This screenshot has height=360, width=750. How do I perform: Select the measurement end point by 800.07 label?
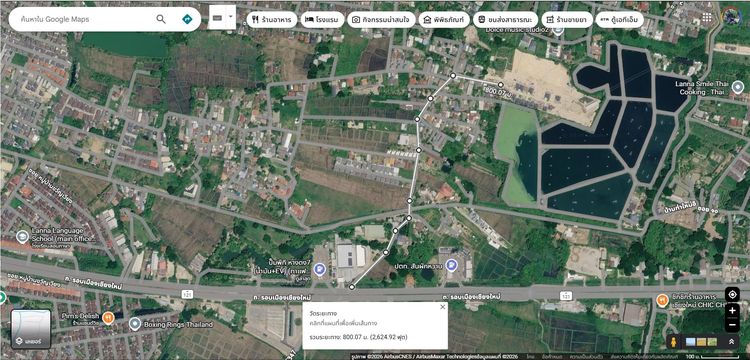(x=500, y=85)
